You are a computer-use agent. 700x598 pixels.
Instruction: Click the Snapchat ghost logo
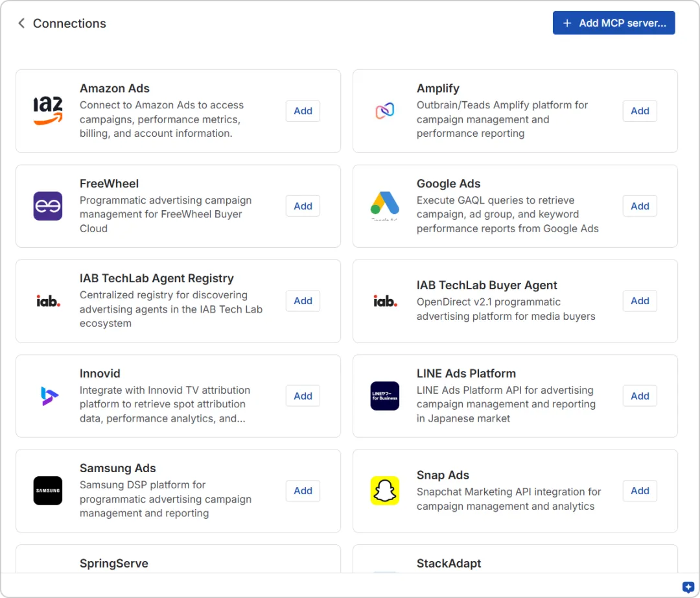click(385, 491)
